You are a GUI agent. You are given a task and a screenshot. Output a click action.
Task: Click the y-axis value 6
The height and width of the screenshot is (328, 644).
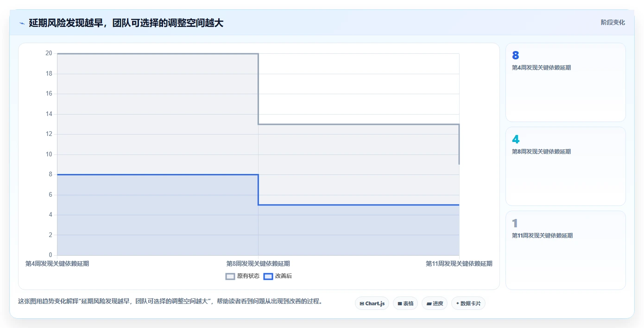[51, 195]
